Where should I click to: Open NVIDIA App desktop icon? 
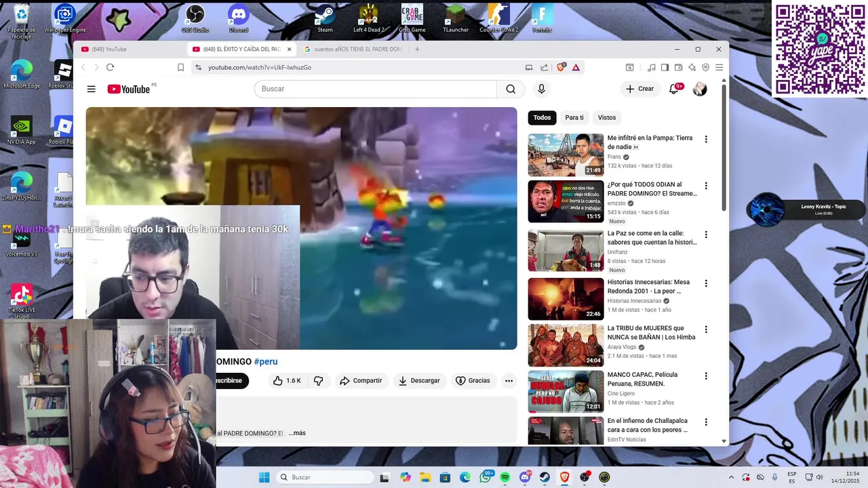(21, 130)
